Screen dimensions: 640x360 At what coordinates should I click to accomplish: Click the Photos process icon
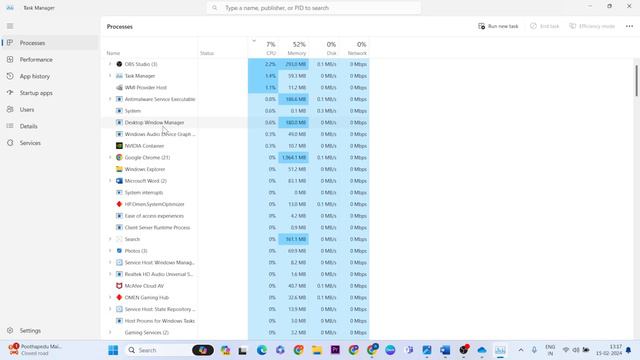tap(119, 251)
